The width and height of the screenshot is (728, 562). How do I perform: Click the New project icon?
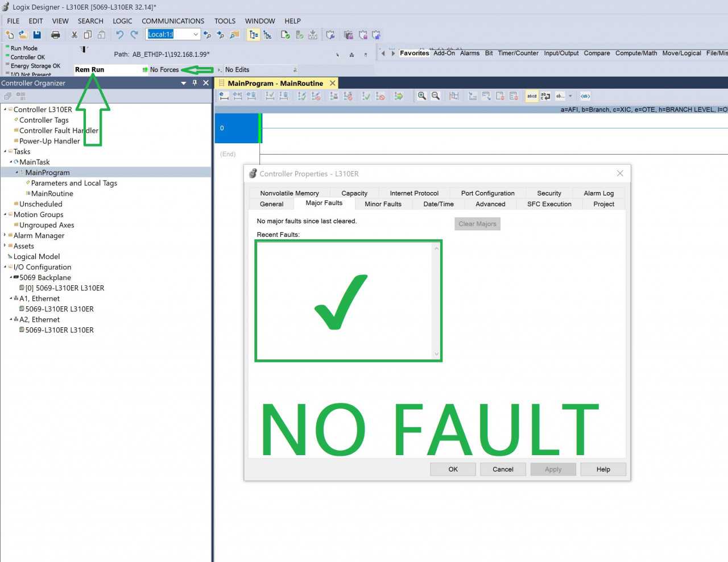pyautogui.click(x=10, y=35)
